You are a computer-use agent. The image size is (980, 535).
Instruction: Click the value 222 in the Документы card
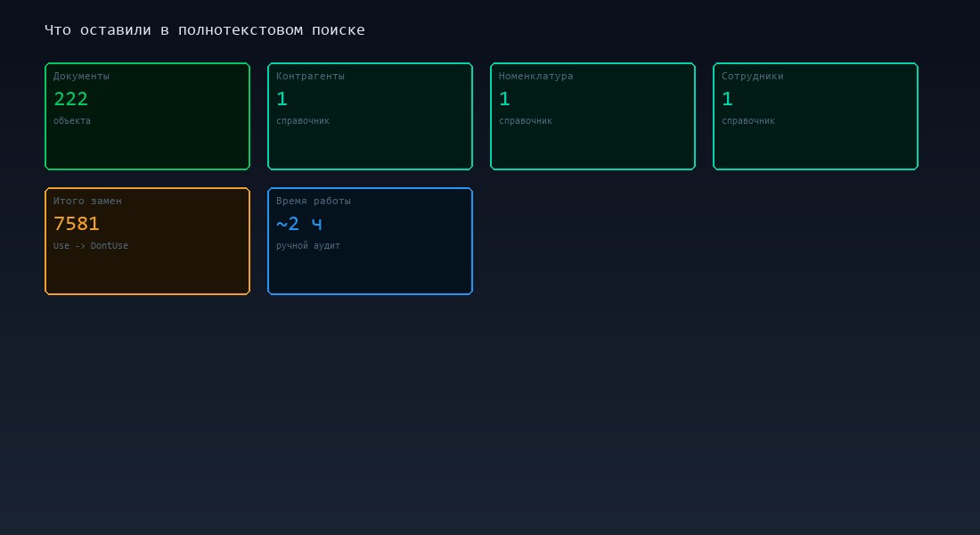point(71,99)
